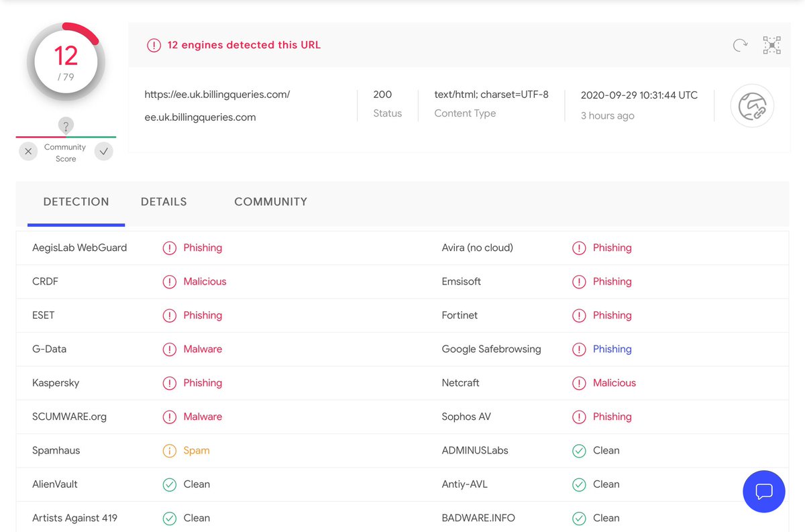Viewport: 805px width, 532px height.
Task: Click the Google Safebrowsing alert icon
Action: pos(579,350)
